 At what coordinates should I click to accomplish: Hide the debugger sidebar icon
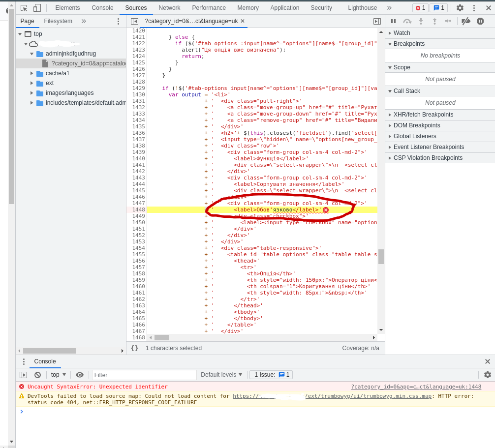tap(377, 21)
